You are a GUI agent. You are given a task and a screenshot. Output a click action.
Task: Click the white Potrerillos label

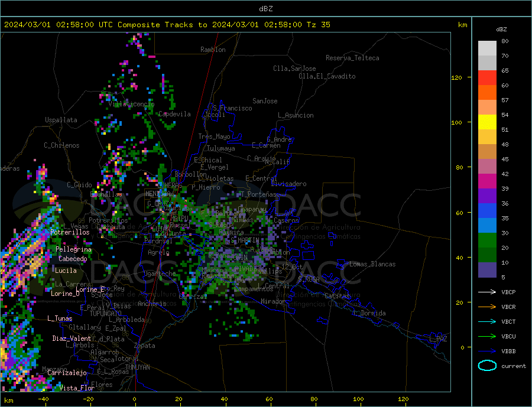[x=70, y=232]
